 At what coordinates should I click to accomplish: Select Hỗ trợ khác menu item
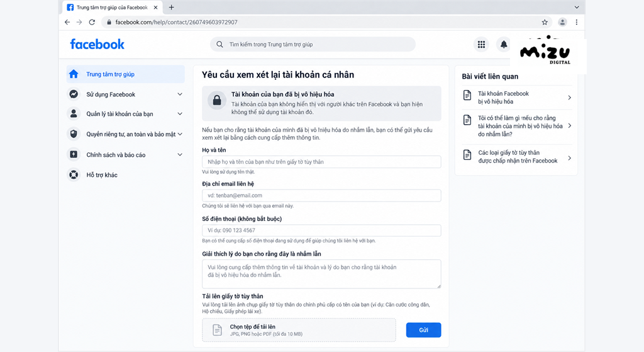tap(126, 175)
